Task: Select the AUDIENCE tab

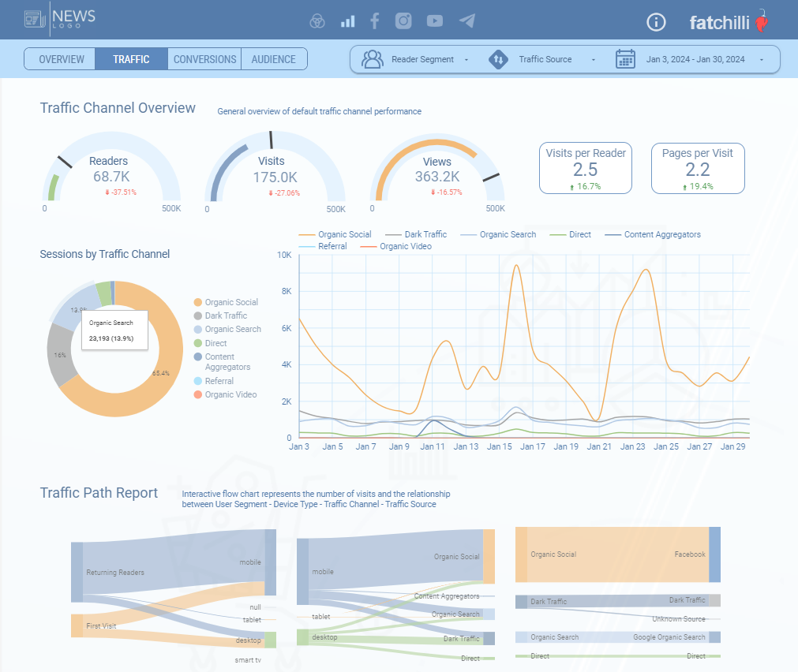Action: point(273,58)
